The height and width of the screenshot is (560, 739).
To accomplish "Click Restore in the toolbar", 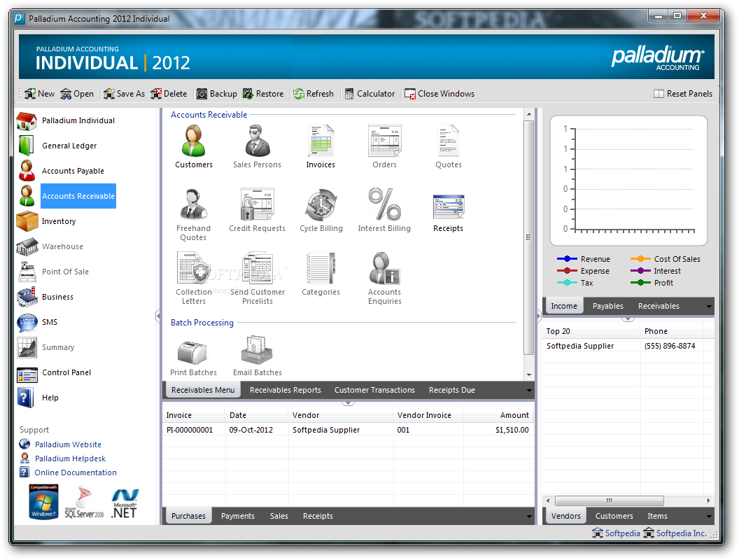I will tap(263, 94).
